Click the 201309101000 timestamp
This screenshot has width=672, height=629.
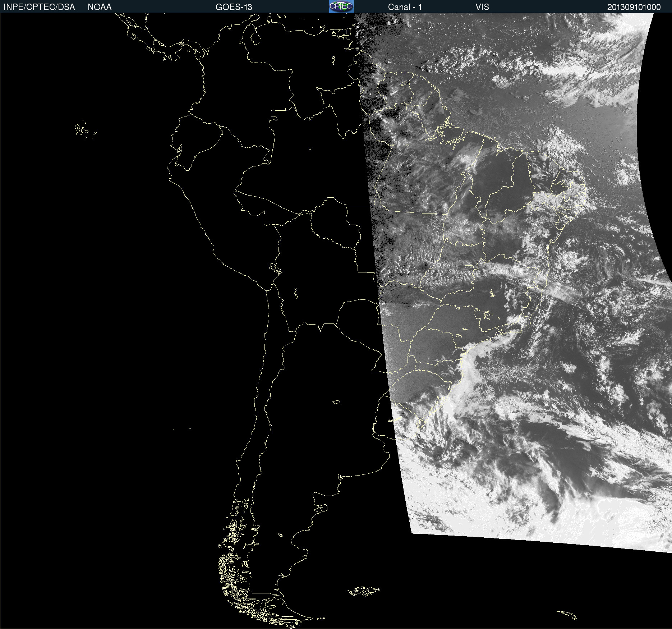coord(634,7)
